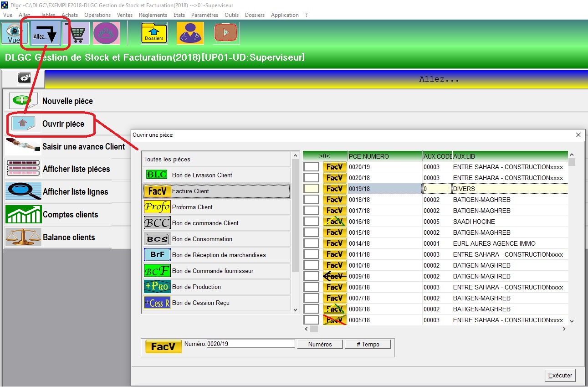Click the >0< column header
The image size is (588, 387).
tap(325, 156)
